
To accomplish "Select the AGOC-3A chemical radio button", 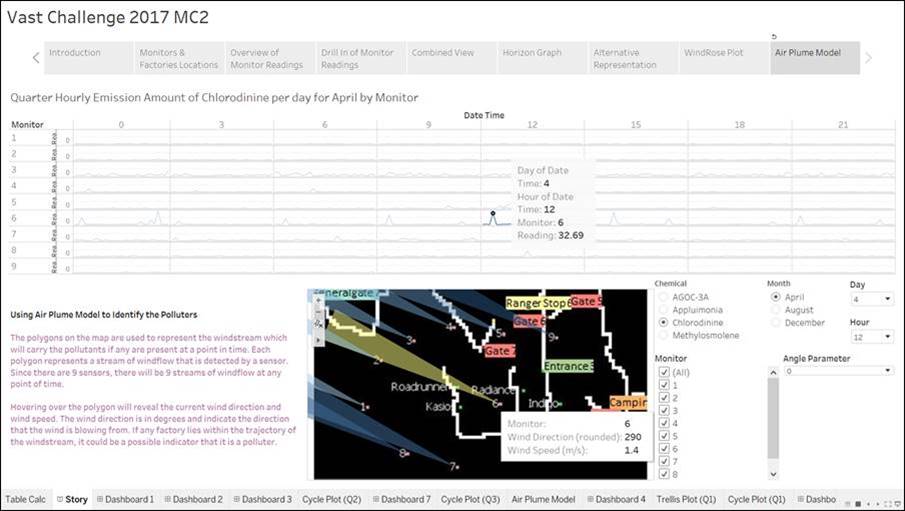I will [x=661, y=297].
